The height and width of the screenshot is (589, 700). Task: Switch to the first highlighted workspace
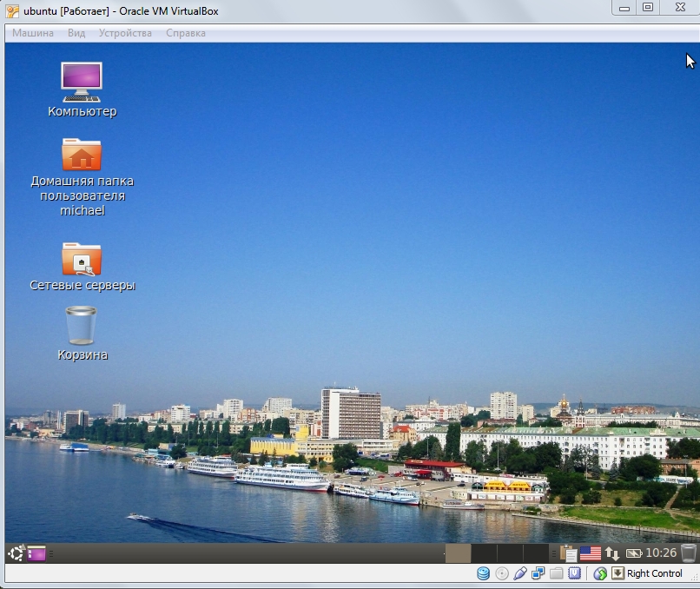pyautogui.click(x=458, y=553)
